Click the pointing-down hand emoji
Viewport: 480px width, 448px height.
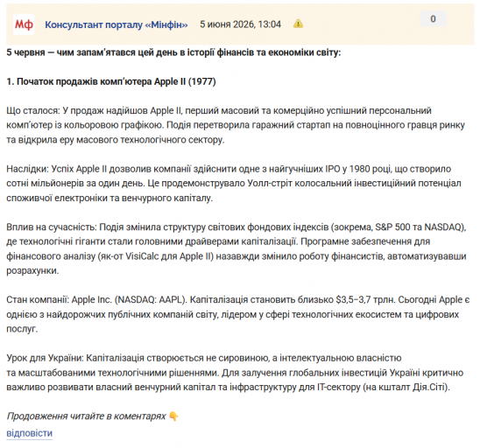pos(173,416)
